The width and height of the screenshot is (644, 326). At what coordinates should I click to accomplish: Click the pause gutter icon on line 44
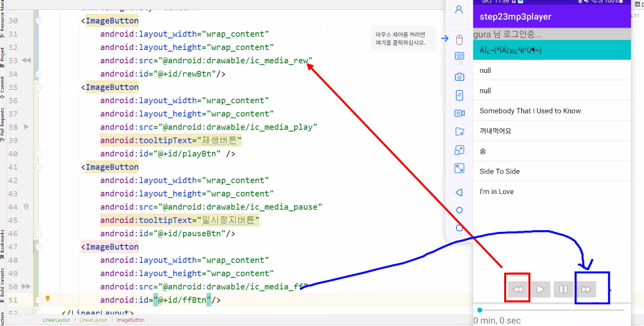tap(26, 207)
